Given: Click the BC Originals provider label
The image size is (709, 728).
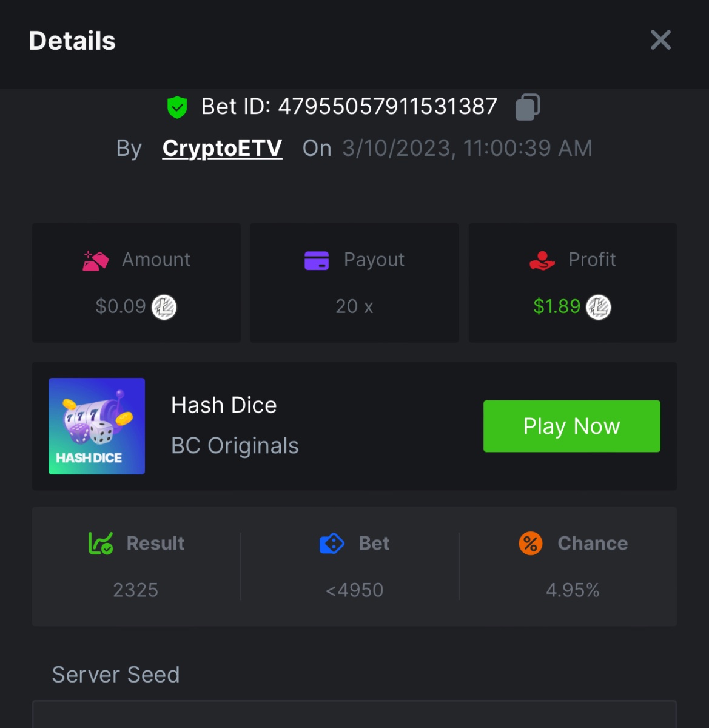Looking at the screenshot, I should pyautogui.click(x=235, y=446).
